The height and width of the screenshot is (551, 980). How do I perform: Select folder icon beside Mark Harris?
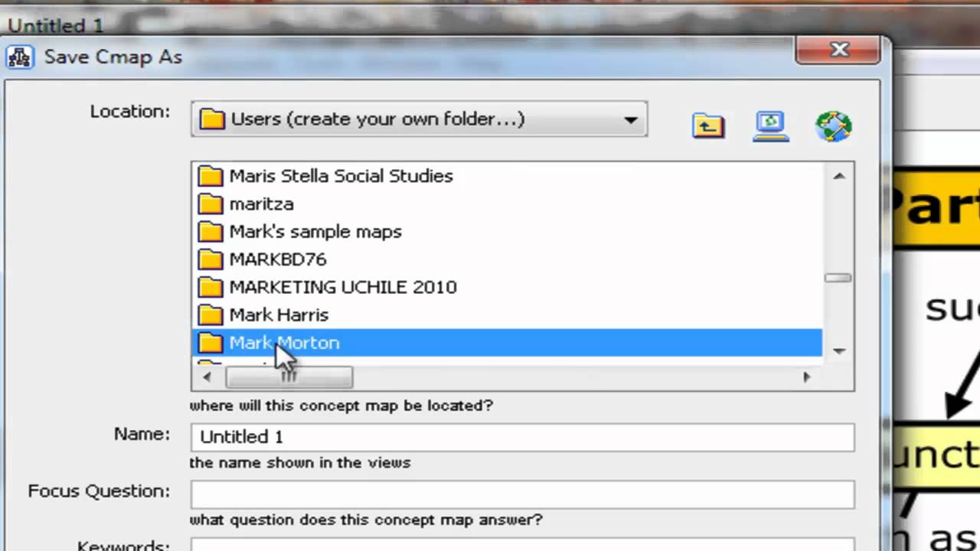pyautogui.click(x=210, y=315)
